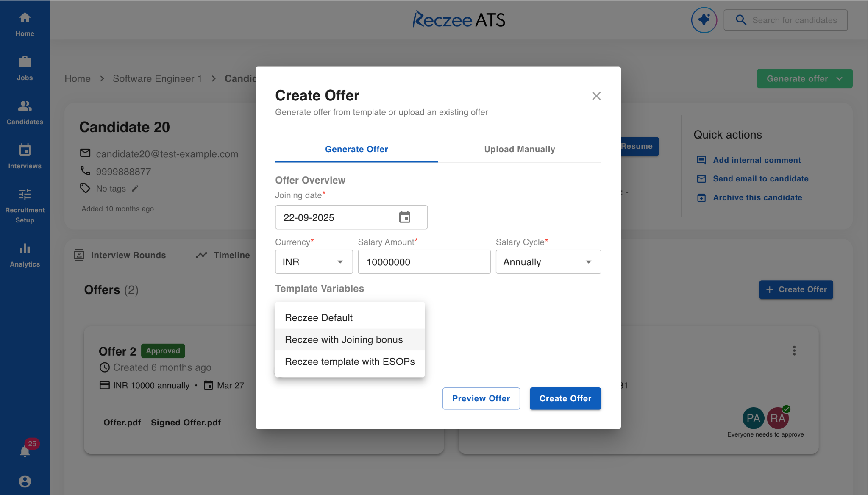Switch to the Upload Manually tab

tap(520, 149)
